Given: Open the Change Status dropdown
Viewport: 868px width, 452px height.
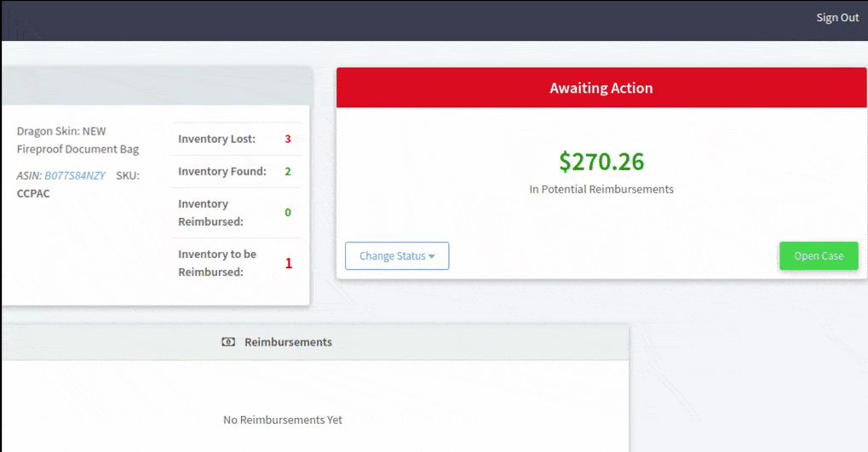Looking at the screenshot, I should tap(397, 255).
